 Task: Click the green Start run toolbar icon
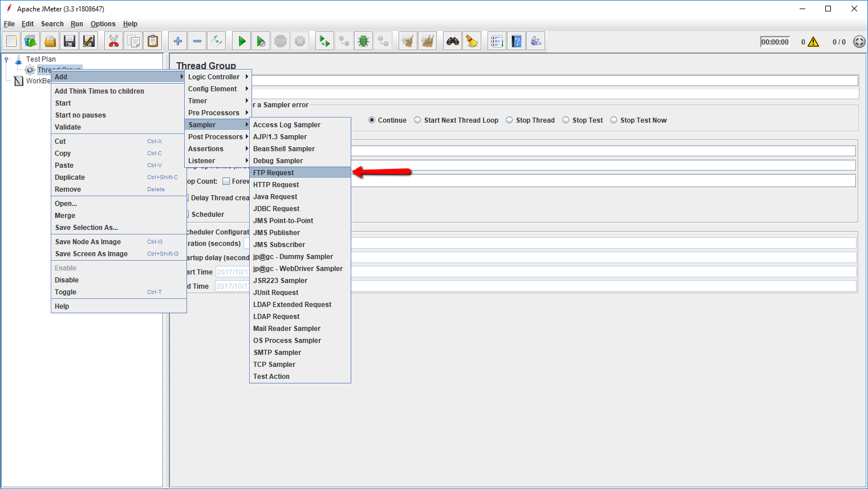click(242, 41)
